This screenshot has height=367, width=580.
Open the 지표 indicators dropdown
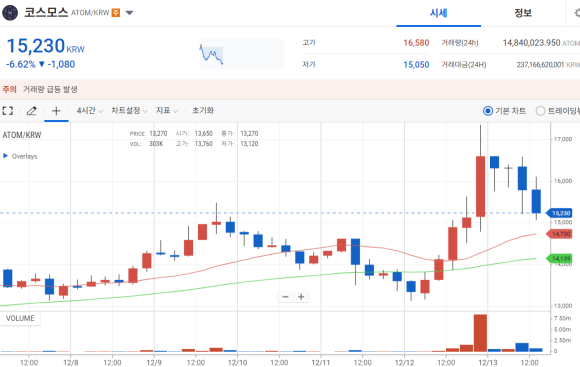pos(167,111)
